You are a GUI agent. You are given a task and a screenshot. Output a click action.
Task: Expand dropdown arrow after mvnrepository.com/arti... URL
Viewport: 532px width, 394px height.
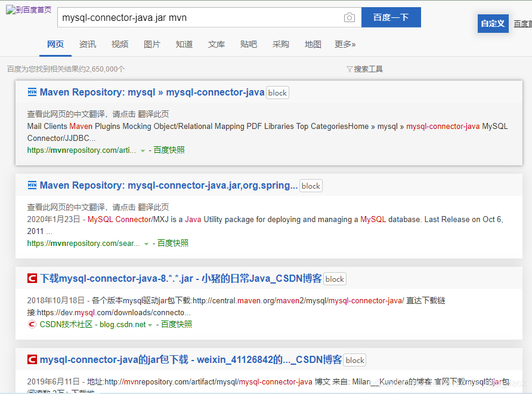[143, 150]
